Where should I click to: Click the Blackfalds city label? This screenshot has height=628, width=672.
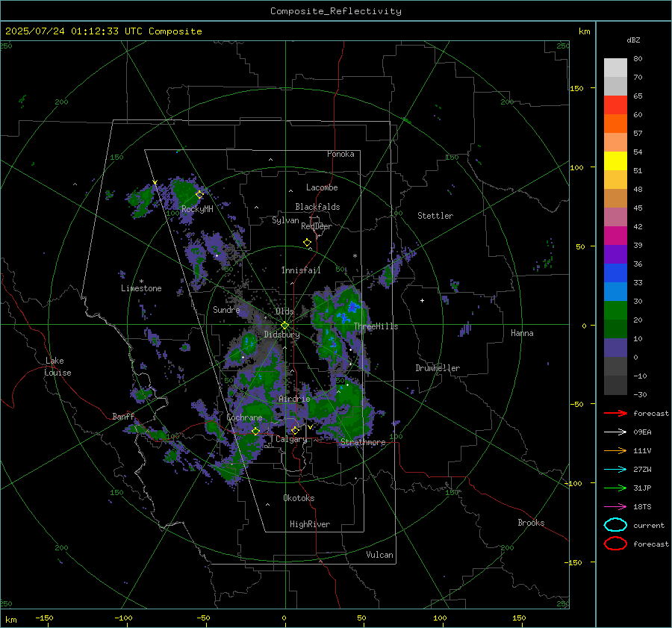pos(317,207)
